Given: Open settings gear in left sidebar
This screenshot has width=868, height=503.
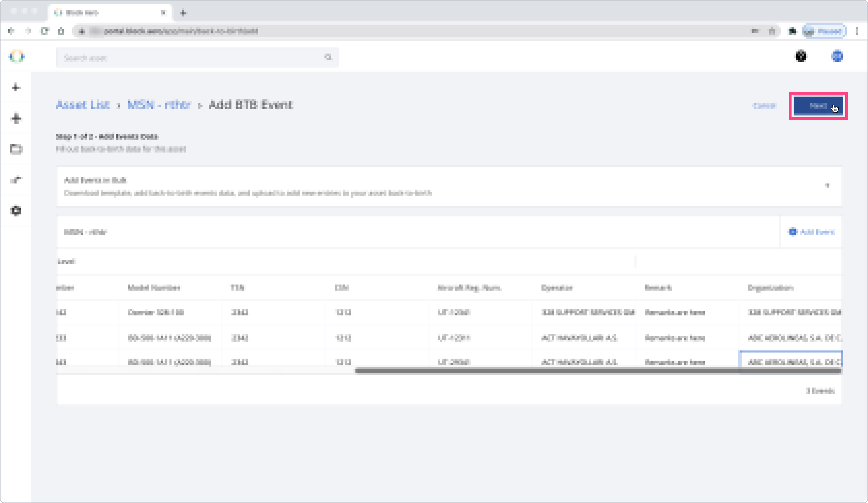Looking at the screenshot, I should [x=16, y=210].
